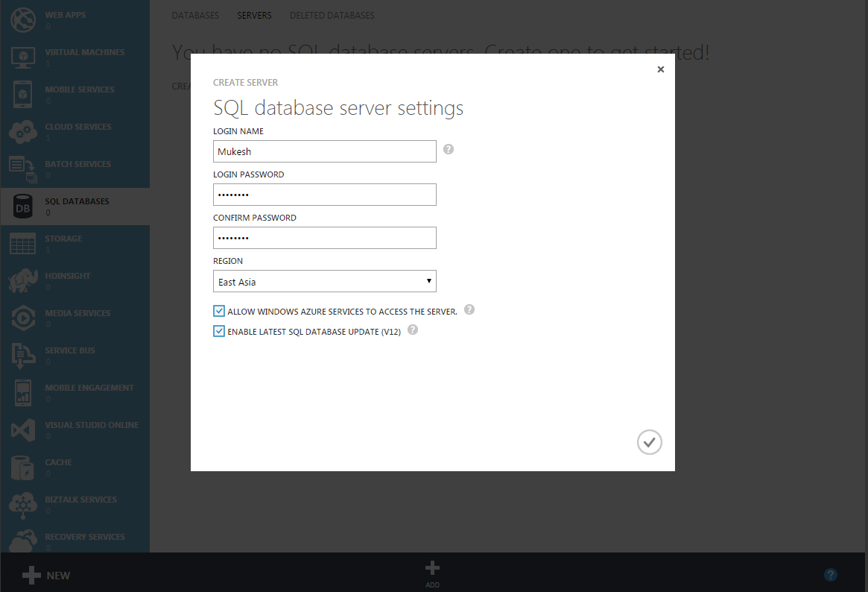Confirm server settings with the checkmark button
The width and height of the screenshot is (868, 592).
coord(650,442)
